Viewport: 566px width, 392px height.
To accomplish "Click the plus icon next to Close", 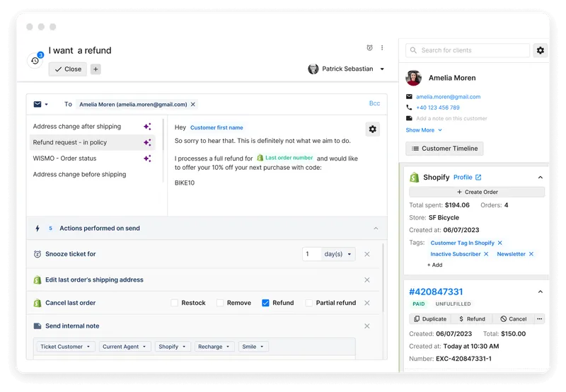I will (96, 69).
